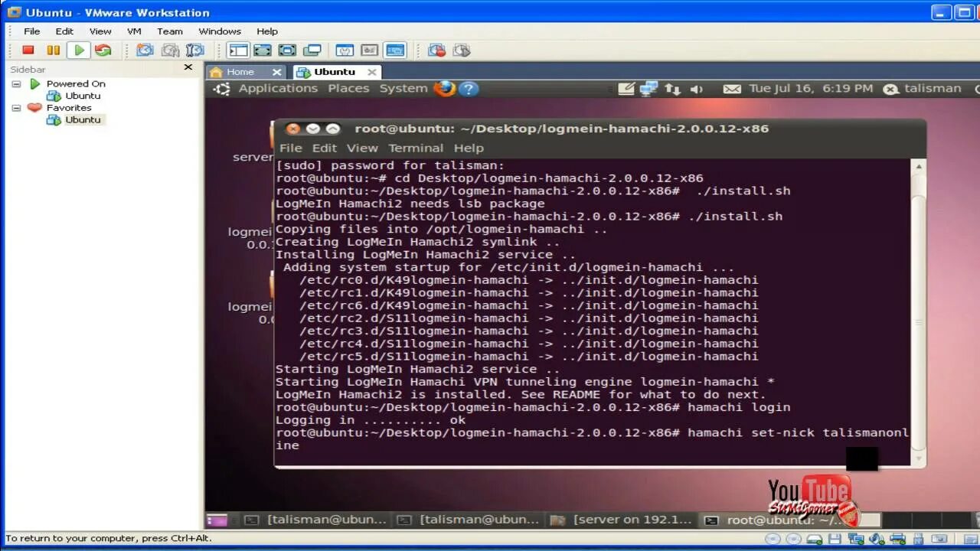This screenshot has height=551, width=980.
Task: Select Ubuntu under Powered On
Action: pos(83,96)
